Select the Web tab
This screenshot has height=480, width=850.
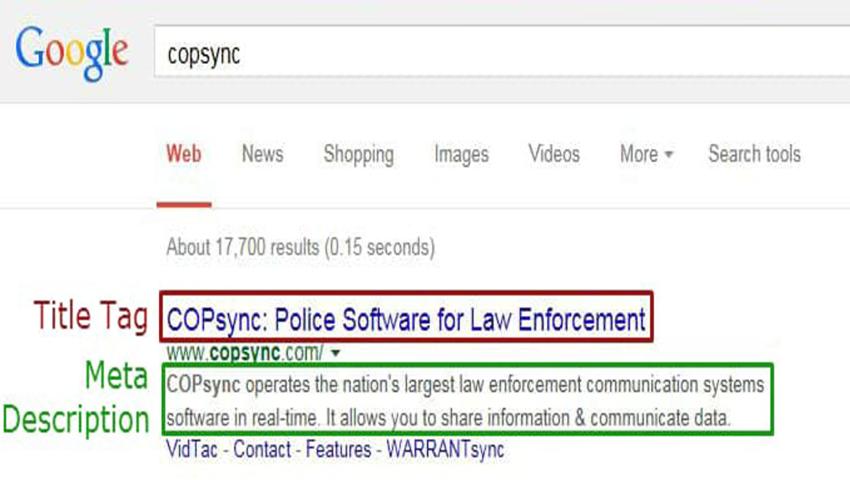(184, 154)
